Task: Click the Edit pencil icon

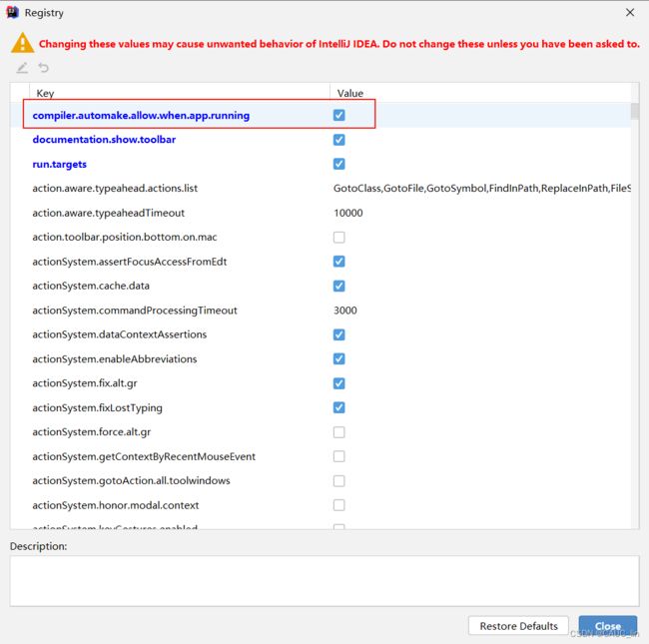Action: pyautogui.click(x=22, y=68)
